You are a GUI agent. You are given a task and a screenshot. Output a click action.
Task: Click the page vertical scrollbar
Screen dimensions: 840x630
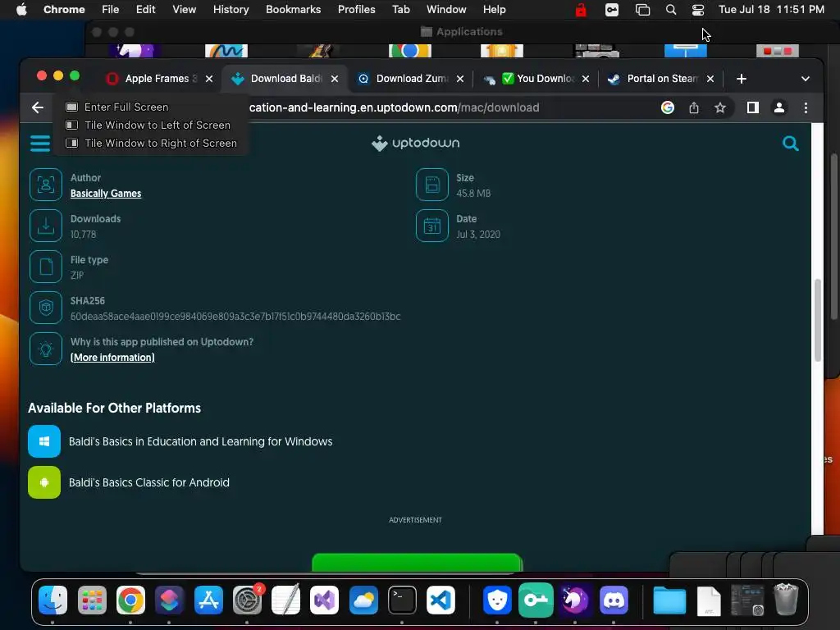pos(818,320)
